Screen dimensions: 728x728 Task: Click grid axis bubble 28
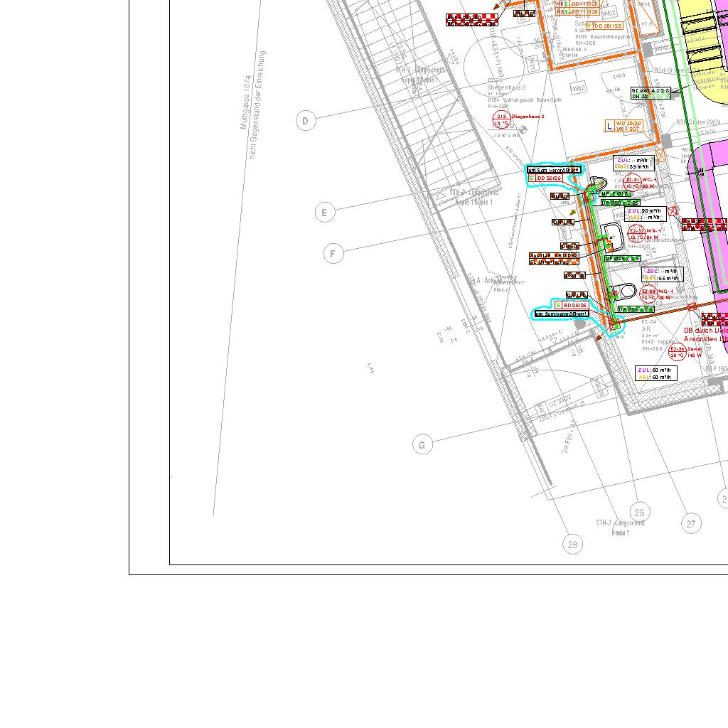pos(573,545)
